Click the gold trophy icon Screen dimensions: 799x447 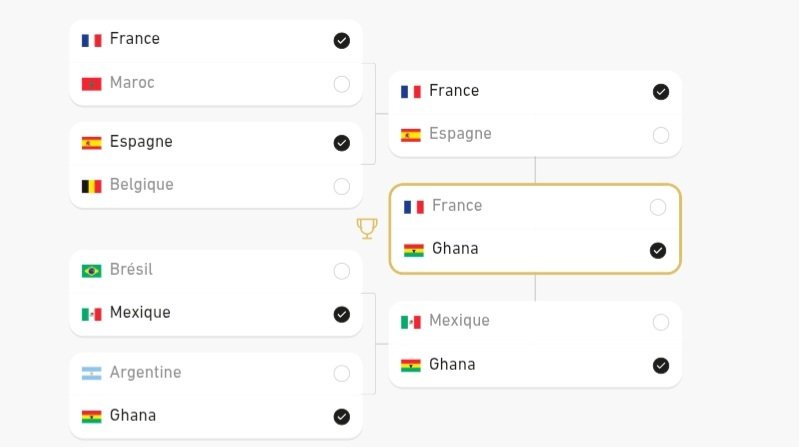point(367,228)
